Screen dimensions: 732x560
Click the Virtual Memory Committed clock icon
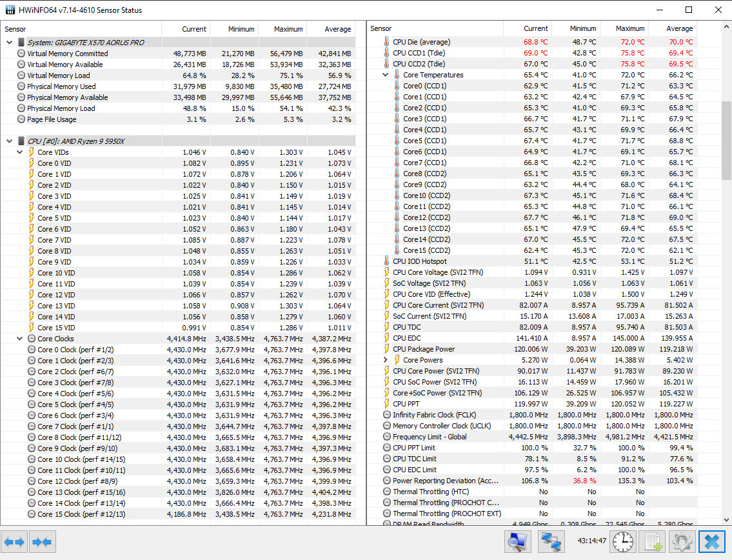[x=21, y=54]
